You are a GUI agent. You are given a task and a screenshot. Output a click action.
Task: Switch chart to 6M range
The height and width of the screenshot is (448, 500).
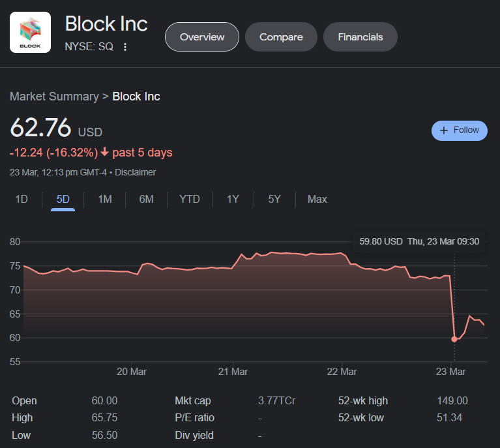(147, 199)
